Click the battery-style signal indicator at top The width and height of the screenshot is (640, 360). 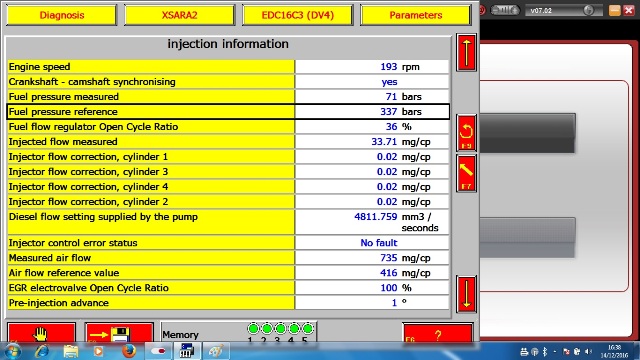[x=505, y=10]
